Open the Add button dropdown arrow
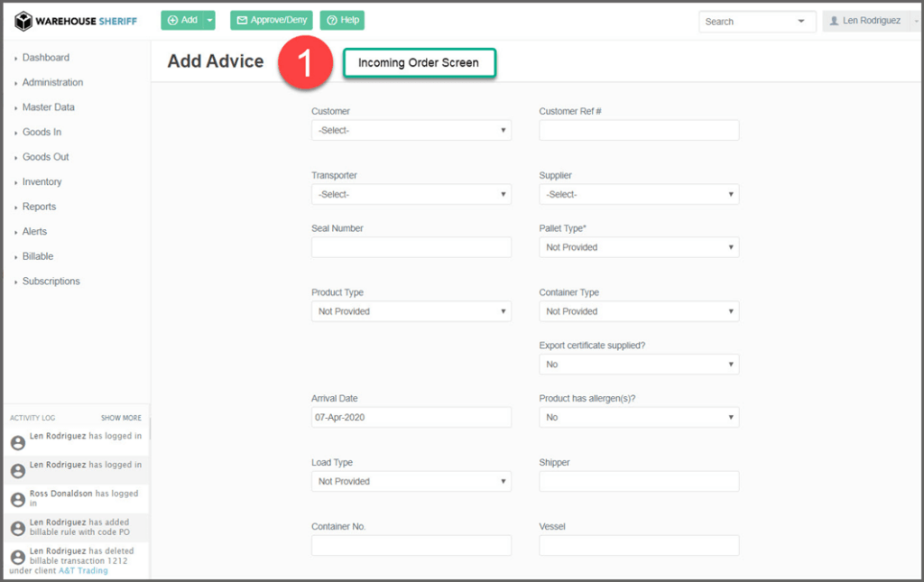924x582 pixels. [x=210, y=20]
